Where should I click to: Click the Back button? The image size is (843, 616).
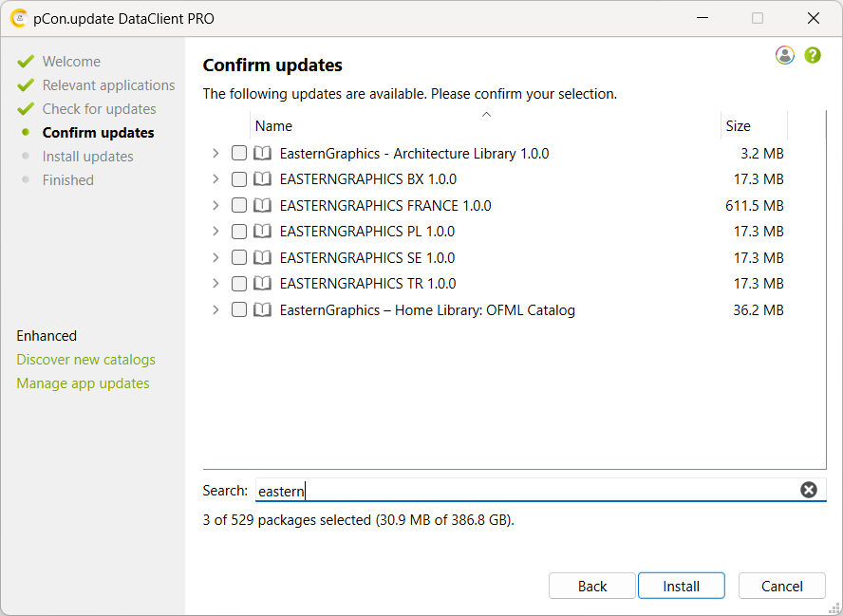(x=592, y=586)
